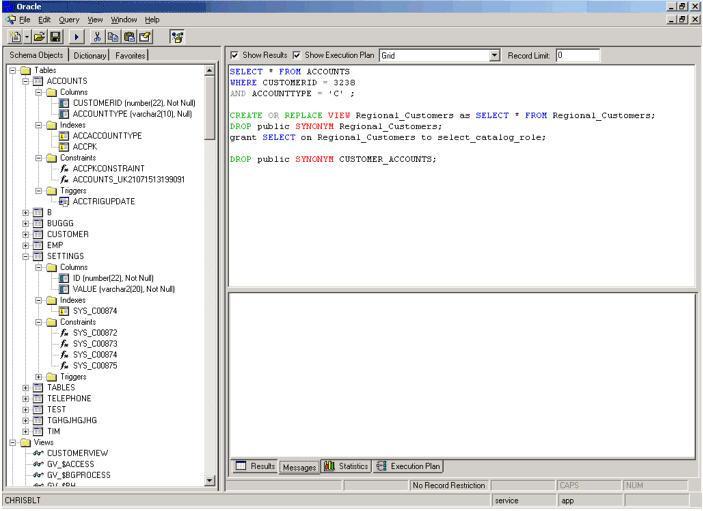Click the Open file folder icon
The image size is (703, 511).
[x=39, y=37]
